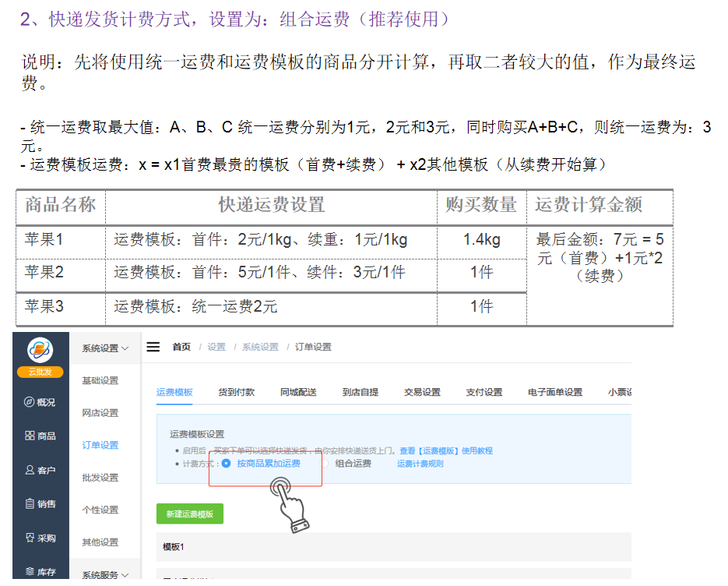Open 查看【运费模版】使用教程 link

(x=446, y=450)
